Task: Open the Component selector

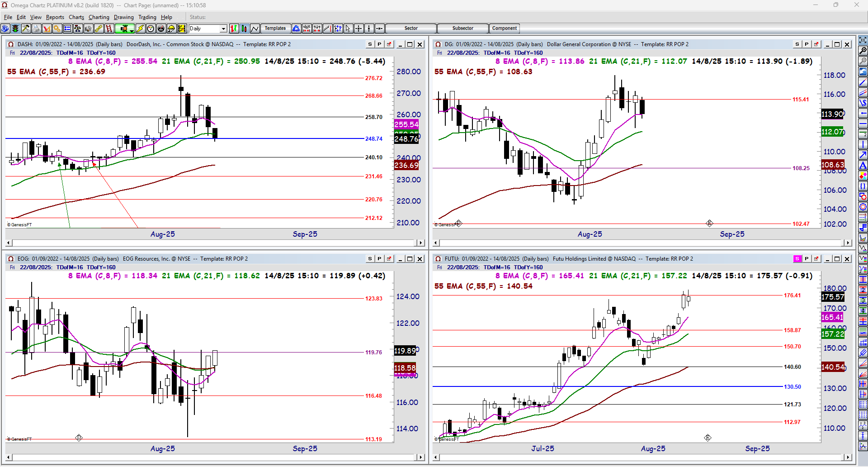Action: (505, 29)
